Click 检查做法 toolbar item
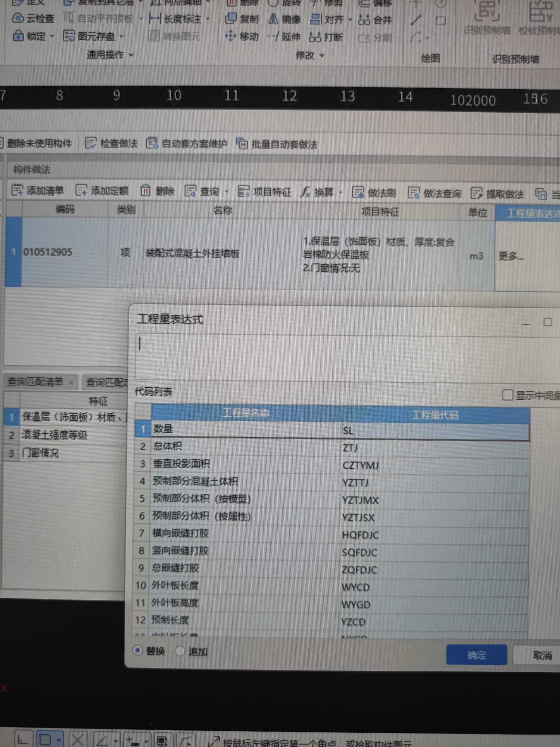 111,143
